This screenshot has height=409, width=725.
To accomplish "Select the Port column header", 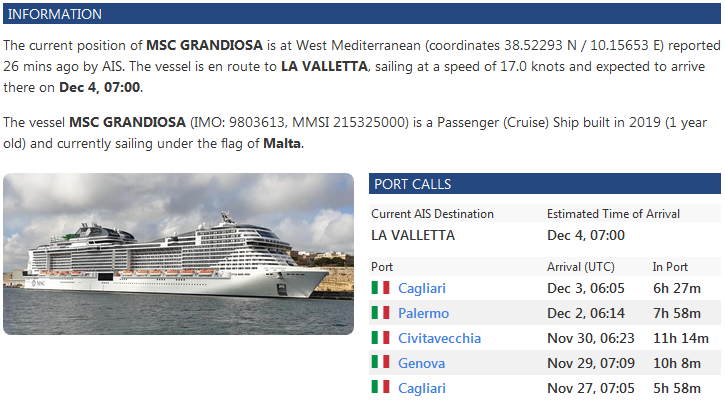I will click(x=382, y=267).
